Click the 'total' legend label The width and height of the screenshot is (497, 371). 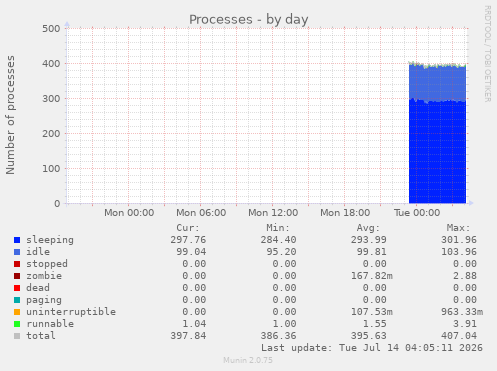pyautogui.click(x=41, y=336)
